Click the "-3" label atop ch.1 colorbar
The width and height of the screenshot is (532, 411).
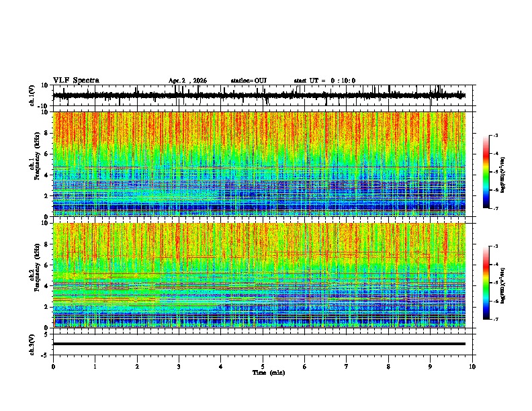pos(496,135)
